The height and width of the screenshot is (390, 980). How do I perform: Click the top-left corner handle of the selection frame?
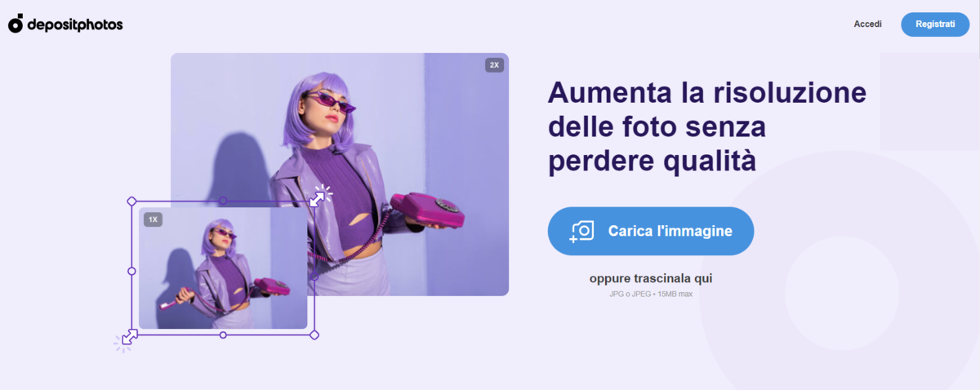click(131, 201)
